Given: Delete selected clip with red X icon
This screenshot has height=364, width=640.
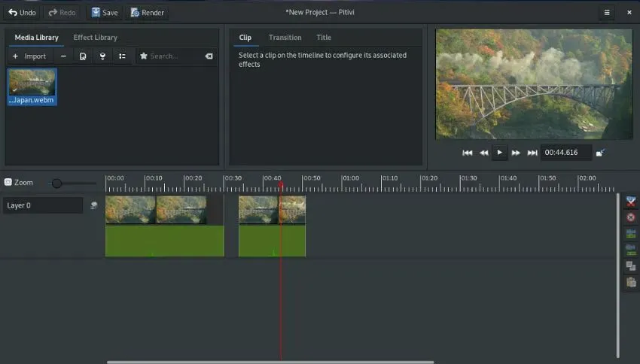Looking at the screenshot, I should pyautogui.click(x=631, y=217).
